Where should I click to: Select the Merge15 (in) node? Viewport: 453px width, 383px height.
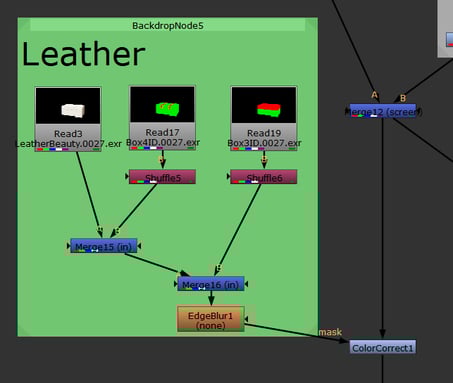pyautogui.click(x=104, y=246)
